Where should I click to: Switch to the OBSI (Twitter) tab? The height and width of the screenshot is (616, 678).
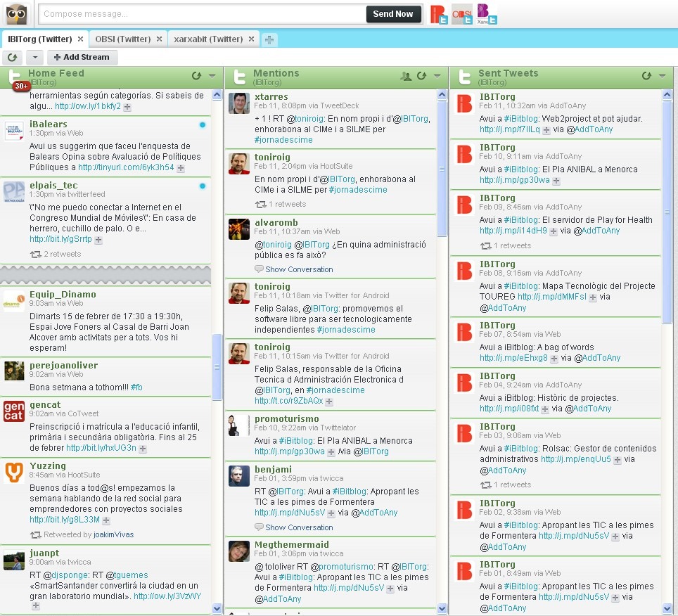click(x=123, y=39)
